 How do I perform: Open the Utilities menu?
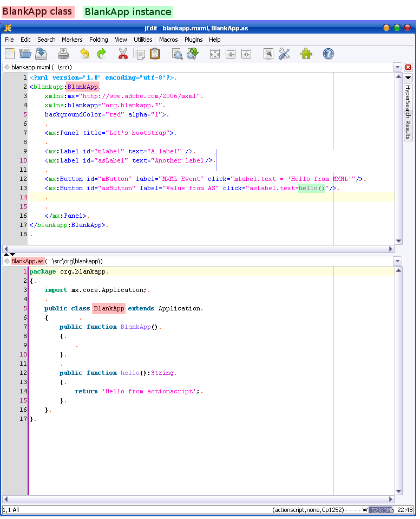143,40
